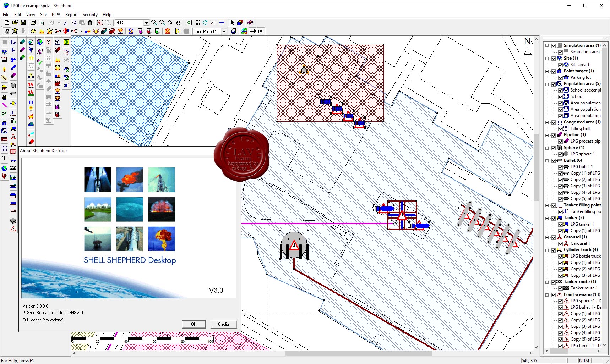This screenshot has width=610, height=364.
Task: Select LPG process pipe tree item
Action: coord(586,141)
